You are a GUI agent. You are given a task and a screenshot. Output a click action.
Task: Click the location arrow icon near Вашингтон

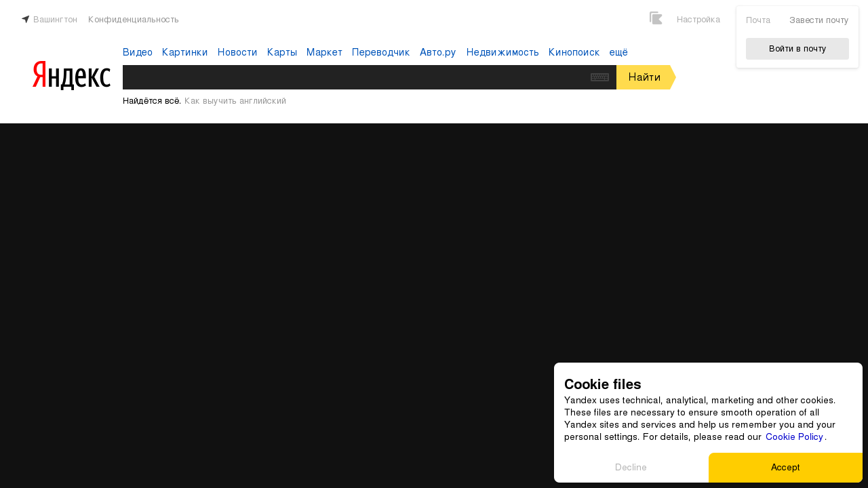pos(25,19)
